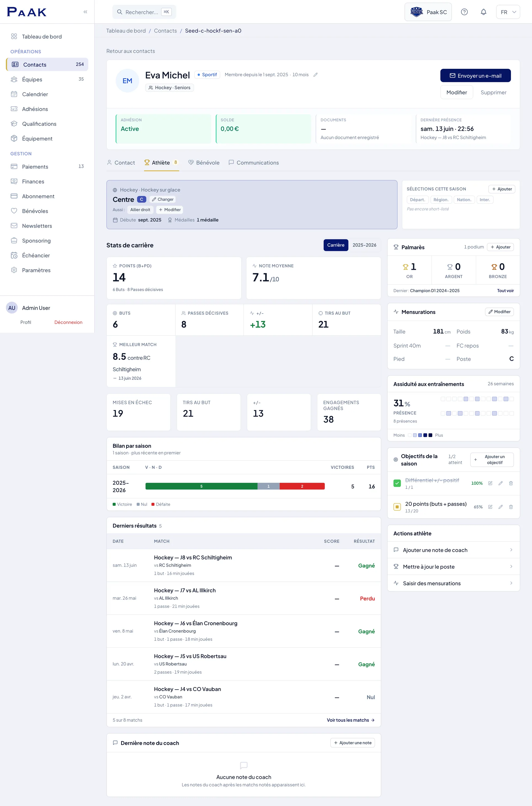Viewport: 532px width, 806px height.
Task: Open the notifications bell
Action: point(484,12)
